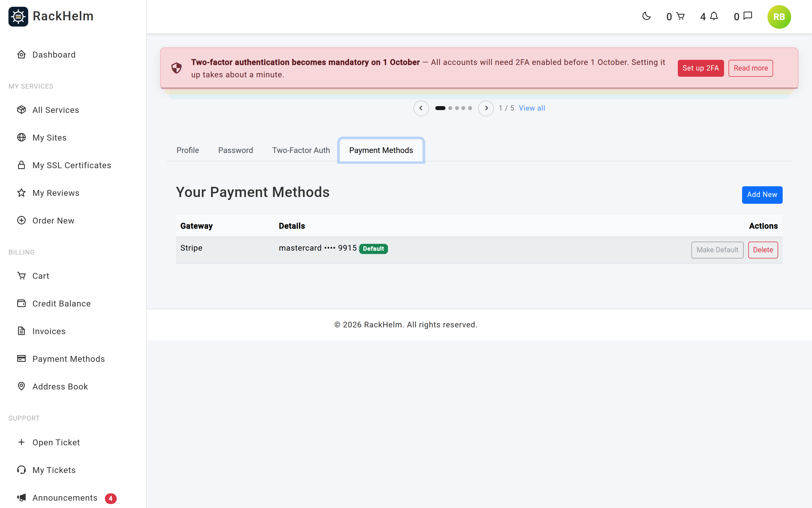Open messages chat bubble icon

tap(748, 16)
